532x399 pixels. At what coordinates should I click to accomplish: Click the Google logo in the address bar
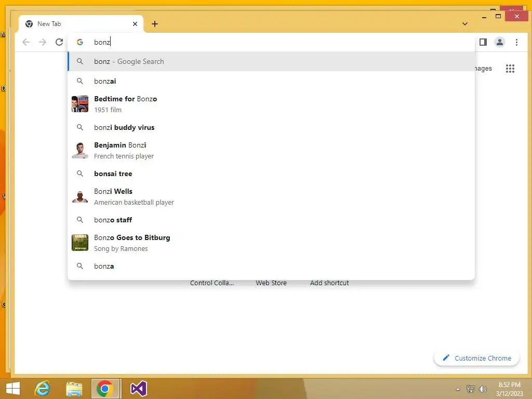pyautogui.click(x=80, y=42)
